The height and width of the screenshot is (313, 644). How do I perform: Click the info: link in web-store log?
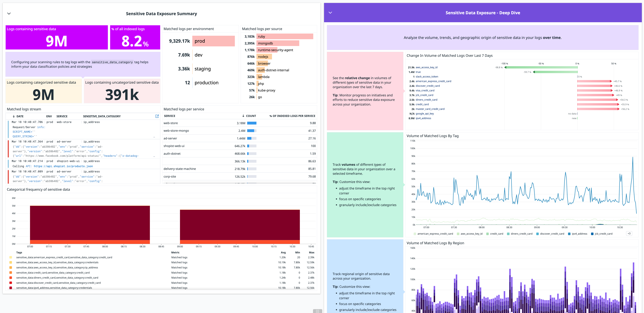[x=41, y=127]
